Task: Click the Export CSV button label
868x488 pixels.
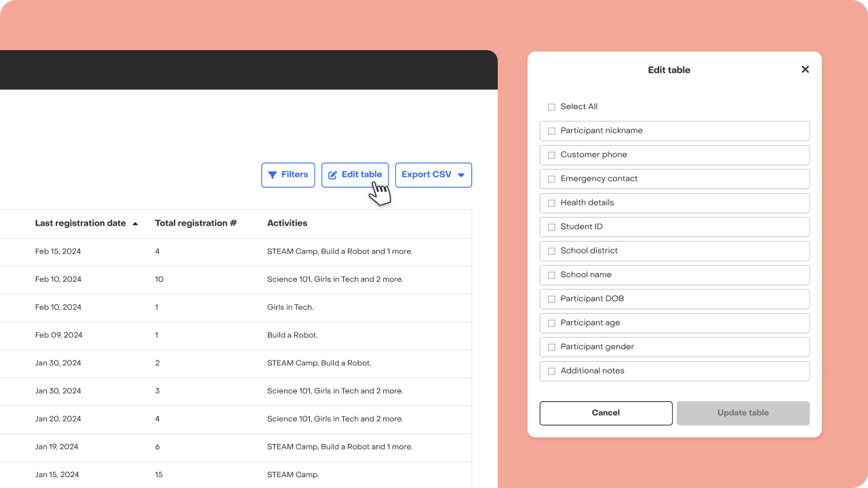Action: tap(427, 175)
